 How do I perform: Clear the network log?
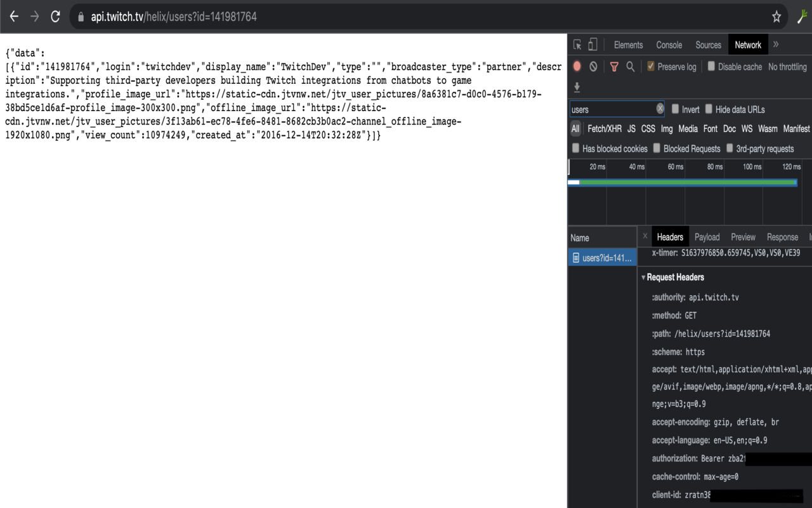click(x=593, y=66)
